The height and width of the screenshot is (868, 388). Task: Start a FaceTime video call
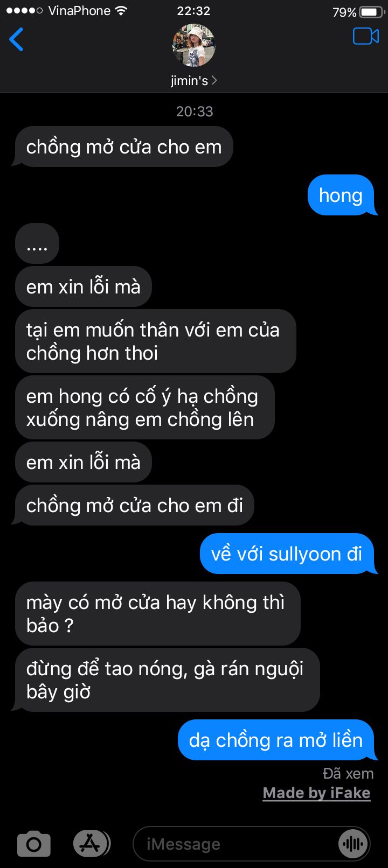[x=366, y=36]
